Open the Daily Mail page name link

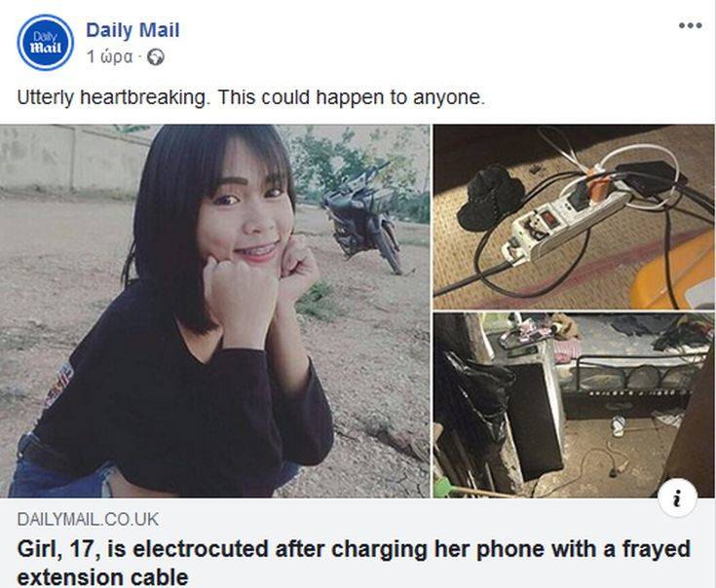click(132, 30)
